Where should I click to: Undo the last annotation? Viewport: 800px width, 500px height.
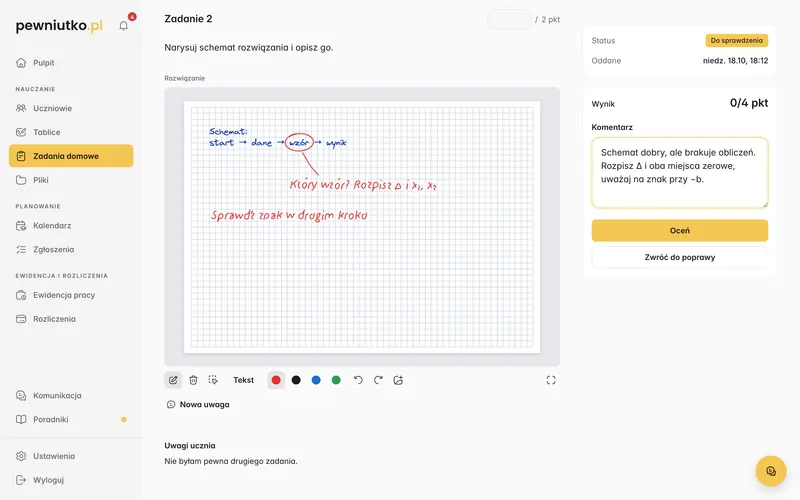[358, 380]
